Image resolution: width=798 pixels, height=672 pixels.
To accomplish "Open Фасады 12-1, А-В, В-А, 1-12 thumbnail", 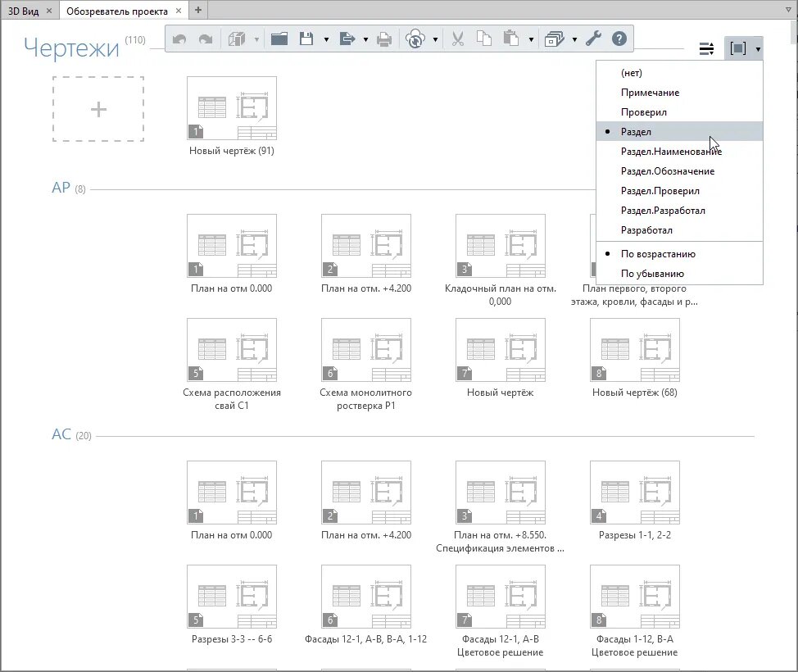I will pyautogui.click(x=366, y=597).
